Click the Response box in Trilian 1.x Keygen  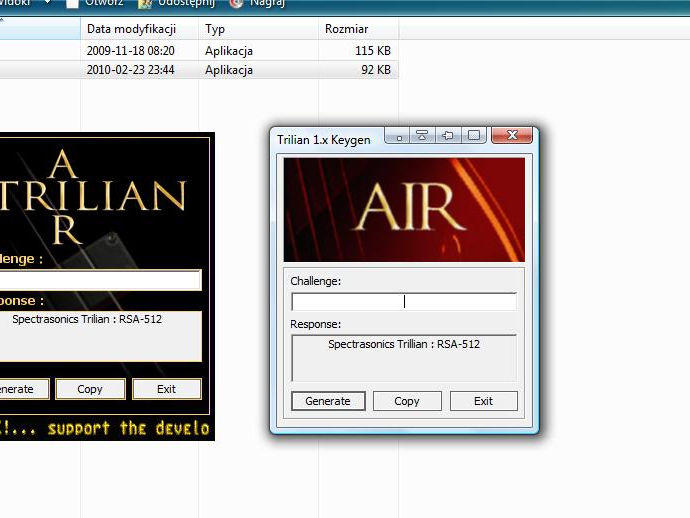[x=404, y=358]
